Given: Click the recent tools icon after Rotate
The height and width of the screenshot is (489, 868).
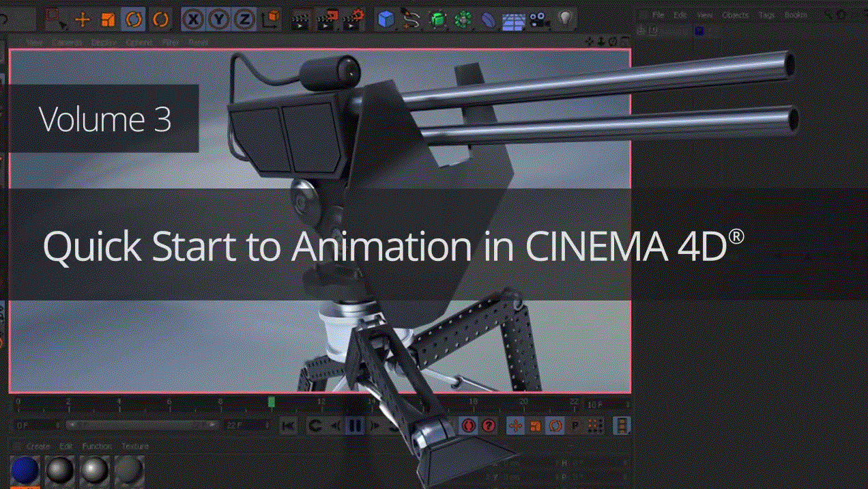Looking at the screenshot, I should tap(161, 20).
